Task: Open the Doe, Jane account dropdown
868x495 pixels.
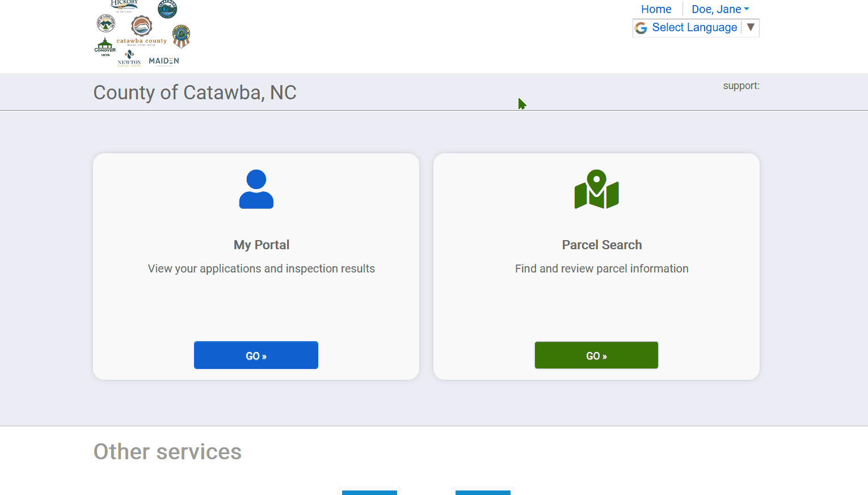Action: coord(720,9)
